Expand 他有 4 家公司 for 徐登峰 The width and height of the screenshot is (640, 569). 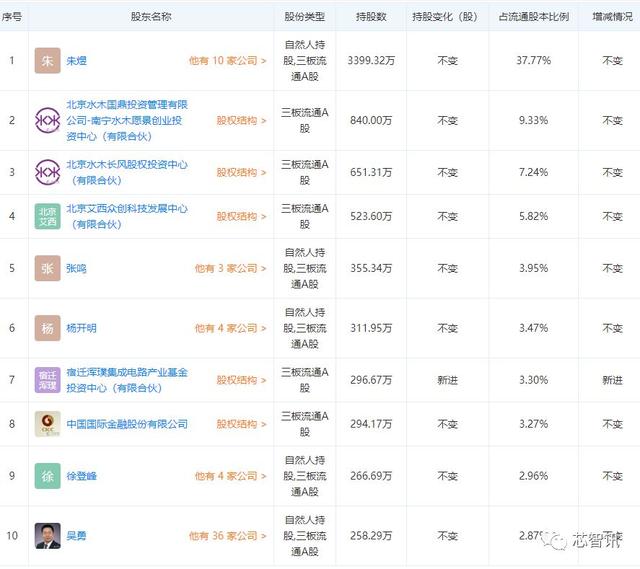pos(231,476)
